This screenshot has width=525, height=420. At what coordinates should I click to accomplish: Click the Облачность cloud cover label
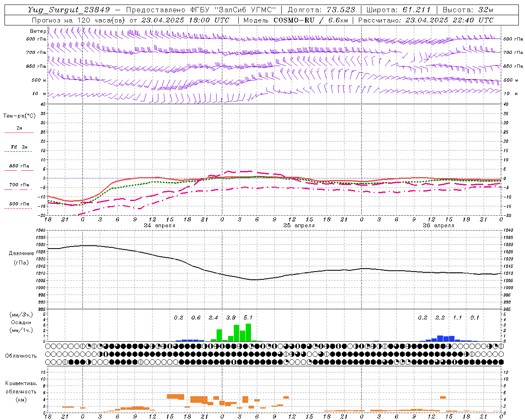point(21,356)
